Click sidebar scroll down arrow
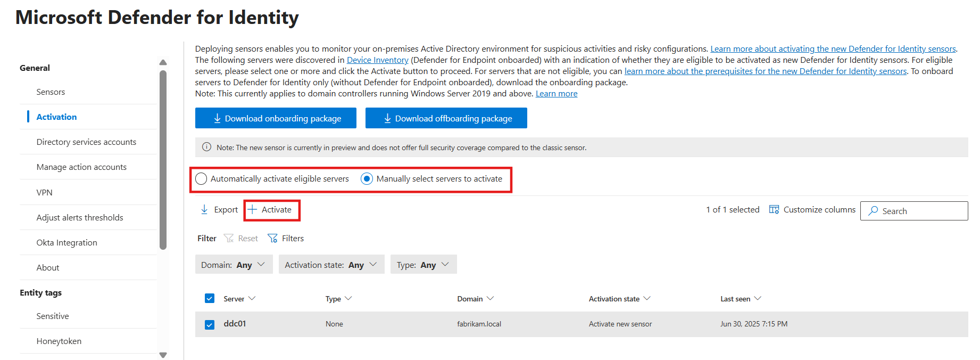The image size is (980, 360). pyautogui.click(x=163, y=355)
